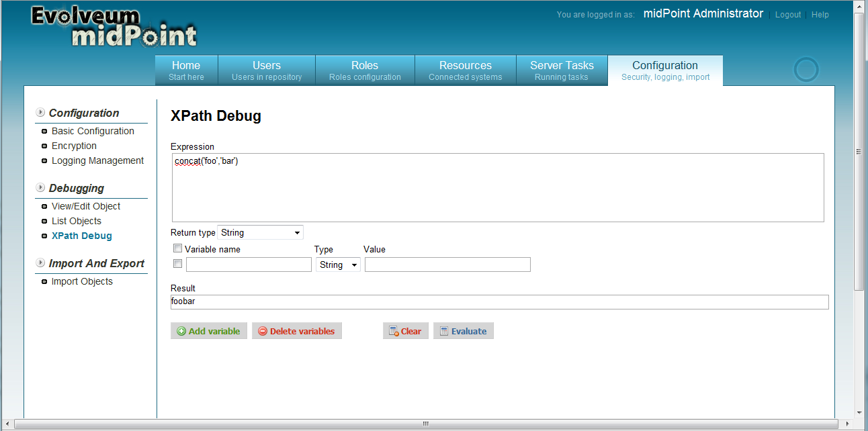Click the bullet icon beside XPath Debug
868x431 pixels.
point(44,236)
